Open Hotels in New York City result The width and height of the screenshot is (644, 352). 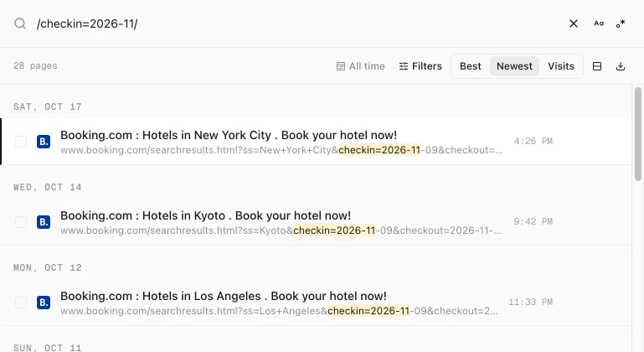pos(229,135)
